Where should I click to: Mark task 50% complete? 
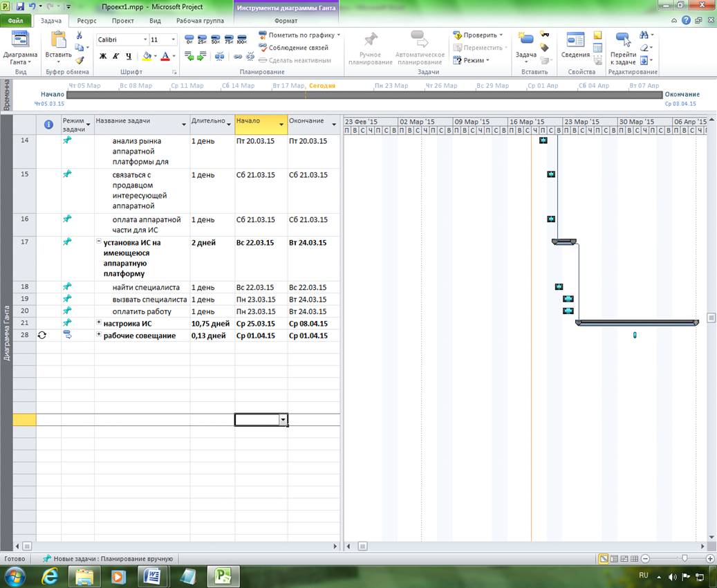coord(216,40)
